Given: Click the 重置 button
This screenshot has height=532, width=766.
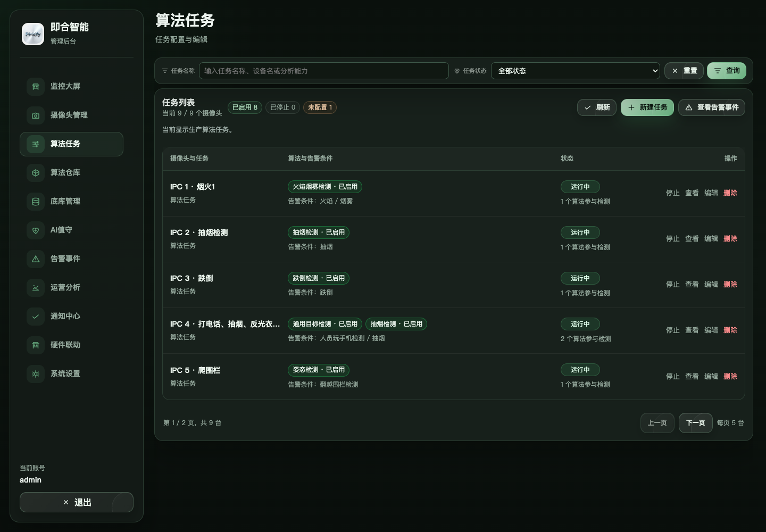Looking at the screenshot, I should coord(684,71).
